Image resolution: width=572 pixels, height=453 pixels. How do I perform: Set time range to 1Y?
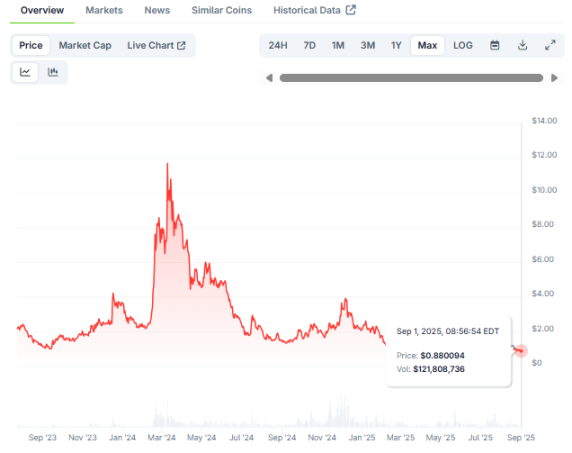pyautogui.click(x=396, y=45)
